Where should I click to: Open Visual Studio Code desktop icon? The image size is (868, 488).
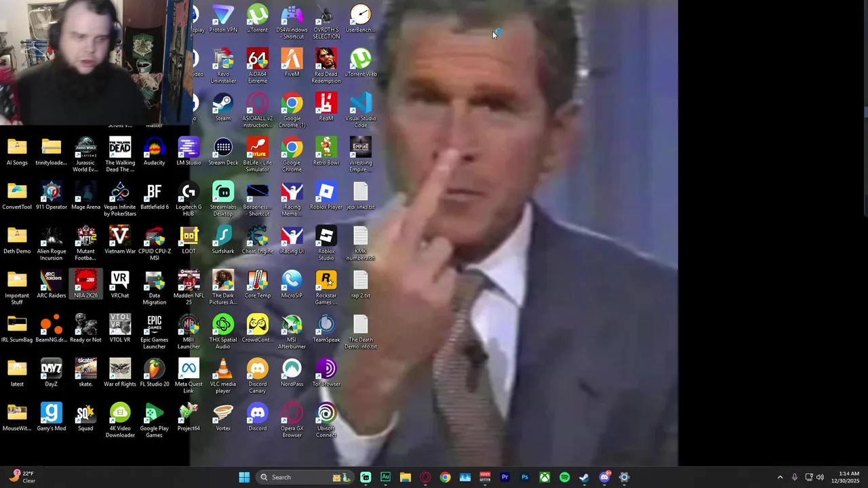tap(361, 110)
